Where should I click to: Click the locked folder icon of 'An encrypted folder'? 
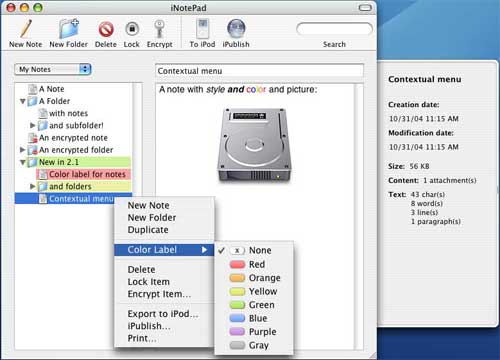(x=32, y=150)
